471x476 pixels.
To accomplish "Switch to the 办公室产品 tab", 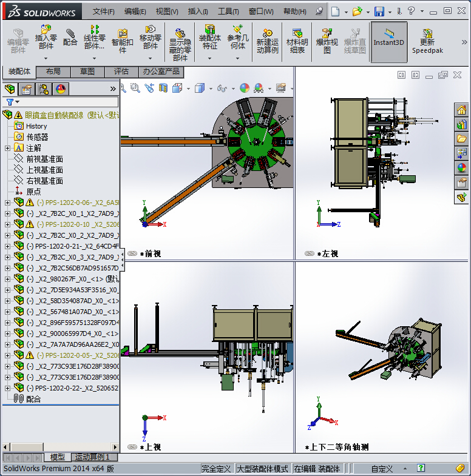I will click(x=161, y=72).
